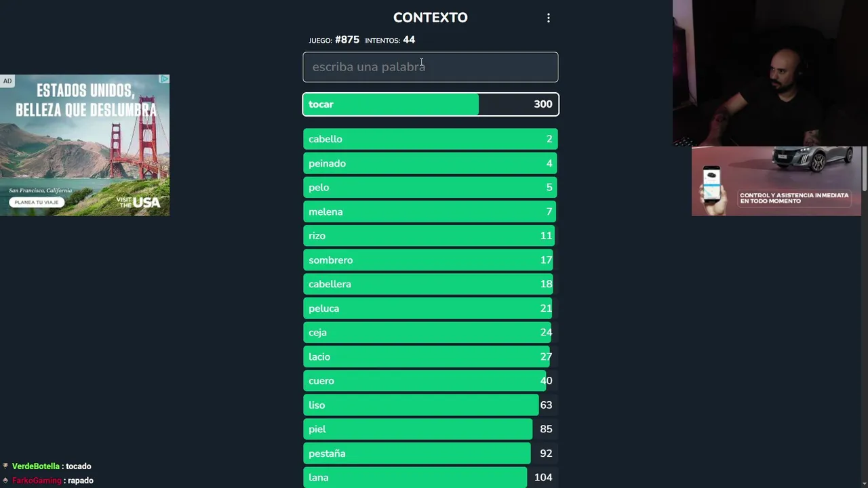Click the 'melena' word bar
This screenshot has height=488, width=868.
pos(430,211)
